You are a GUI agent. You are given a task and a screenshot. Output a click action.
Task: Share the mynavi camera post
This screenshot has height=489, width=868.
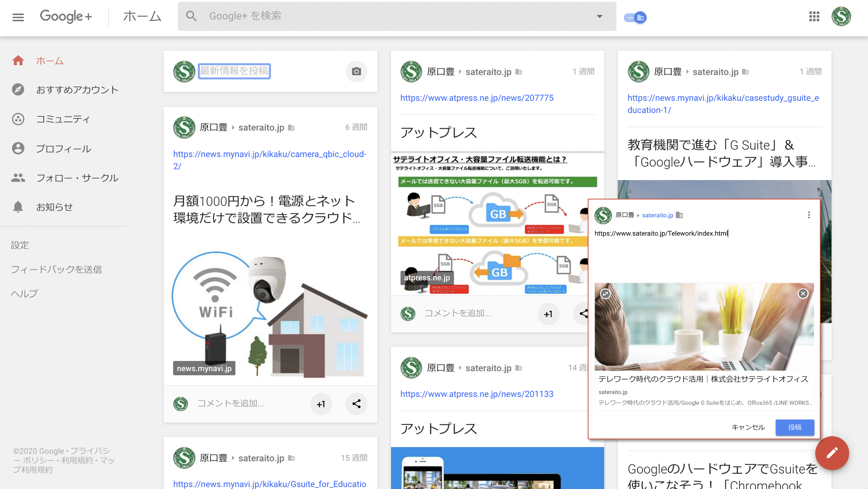click(x=356, y=404)
